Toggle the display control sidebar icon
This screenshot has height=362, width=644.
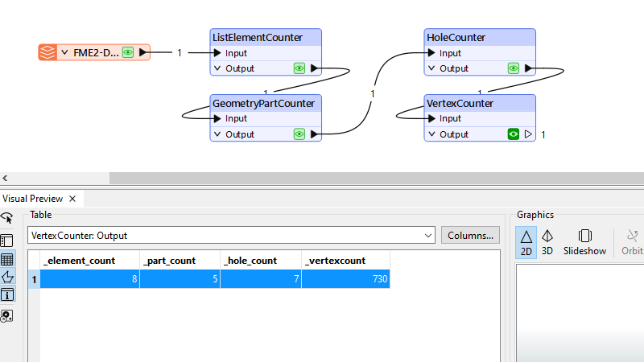7,241
